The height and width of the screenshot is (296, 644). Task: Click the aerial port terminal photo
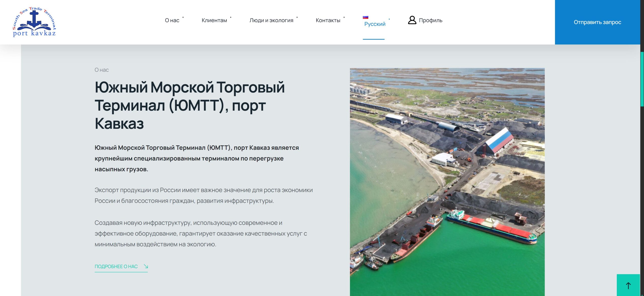[447, 182]
